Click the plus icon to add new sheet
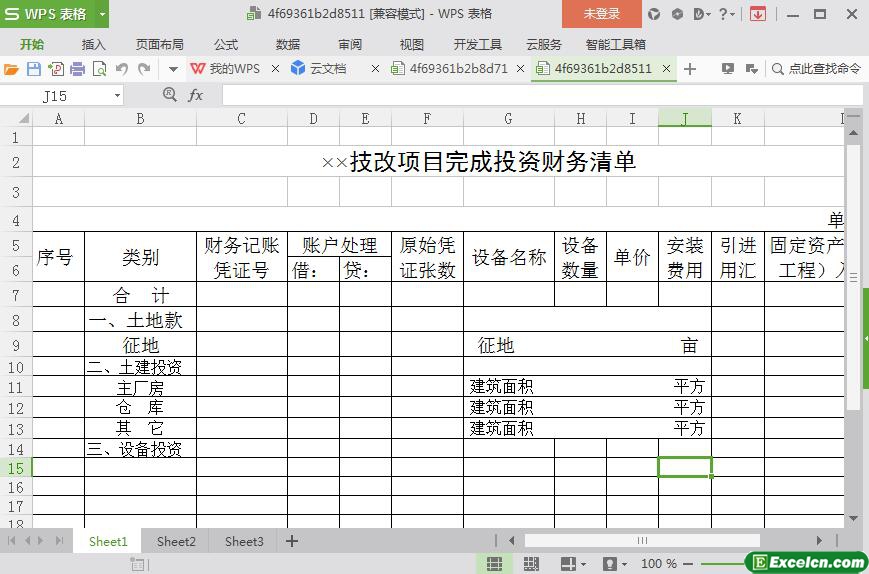 point(292,541)
